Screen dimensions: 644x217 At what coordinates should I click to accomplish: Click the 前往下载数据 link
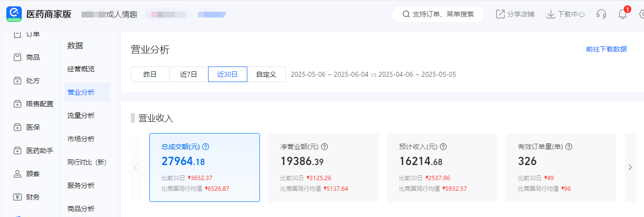click(x=606, y=49)
